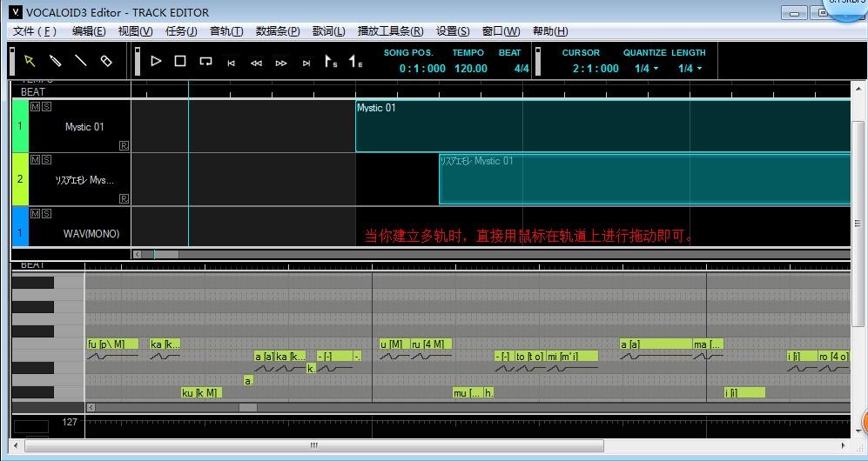Toggle loop repeat playback

(205, 61)
